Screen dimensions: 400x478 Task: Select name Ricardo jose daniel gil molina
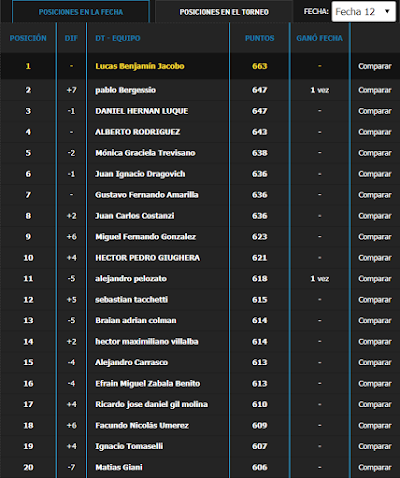coord(151,404)
